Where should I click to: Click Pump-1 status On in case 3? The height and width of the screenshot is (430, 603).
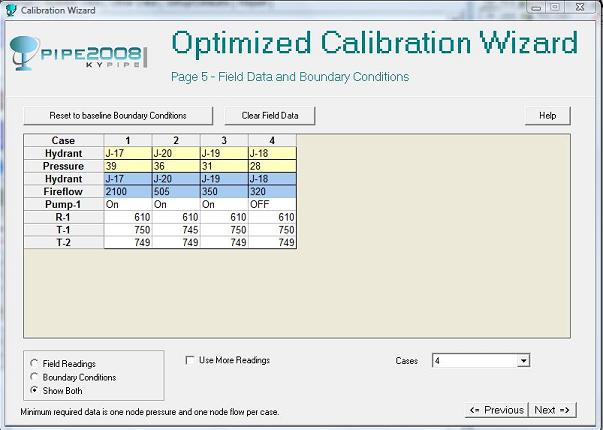click(224, 204)
